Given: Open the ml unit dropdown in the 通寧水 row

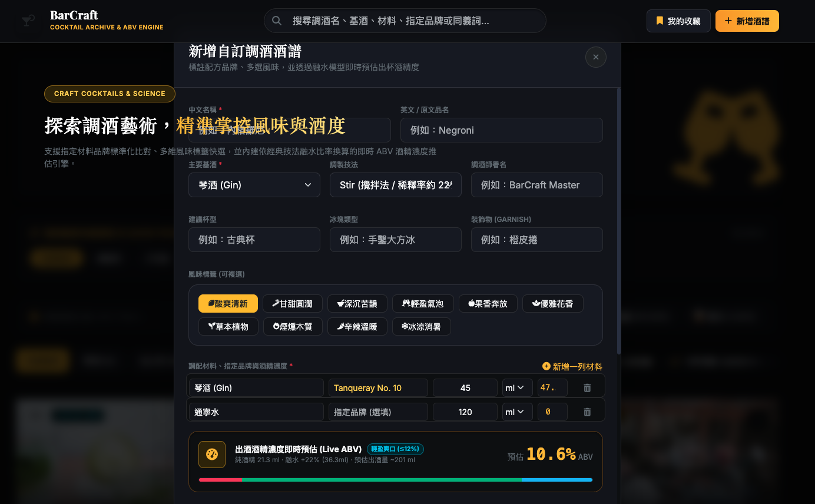Looking at the screenshot, I should pyautogui.click(x=518, y=412).
